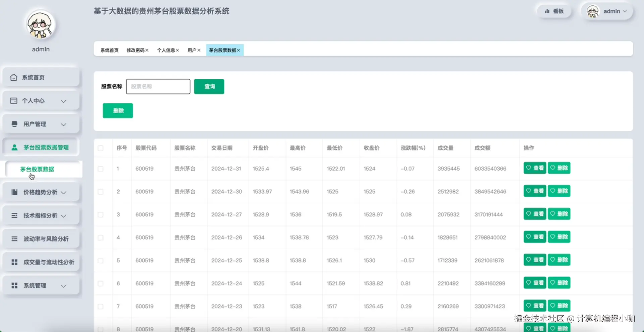Switch to the 个人信息 tab
This screenshot has width=644, height=332.
tap(166, 50)
